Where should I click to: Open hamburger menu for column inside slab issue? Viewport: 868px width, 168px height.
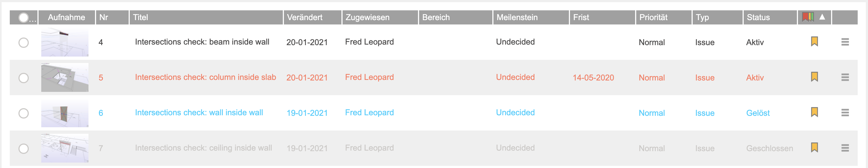pyautogui.click(x=845, y=77)
